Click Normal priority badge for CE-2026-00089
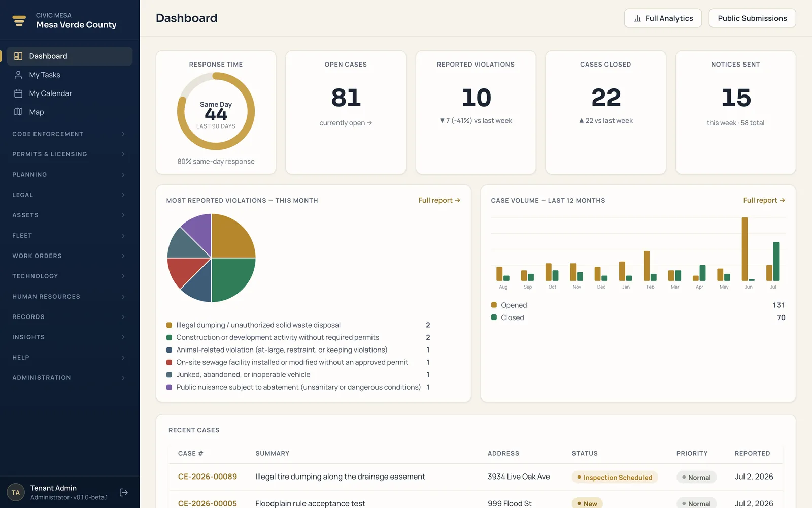Screen dimensions: 812x508 pyautogui.click(x=696, y=477)
